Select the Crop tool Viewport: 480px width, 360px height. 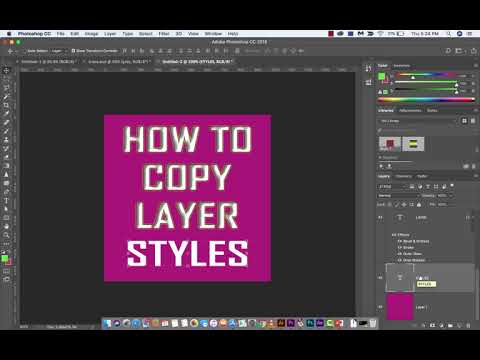(6, 105)
